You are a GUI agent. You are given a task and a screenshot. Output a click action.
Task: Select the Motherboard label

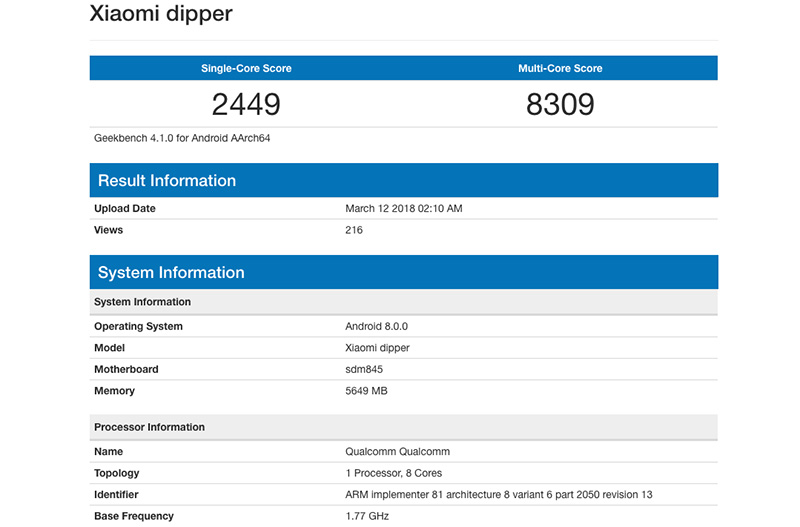tap(126, 369)
